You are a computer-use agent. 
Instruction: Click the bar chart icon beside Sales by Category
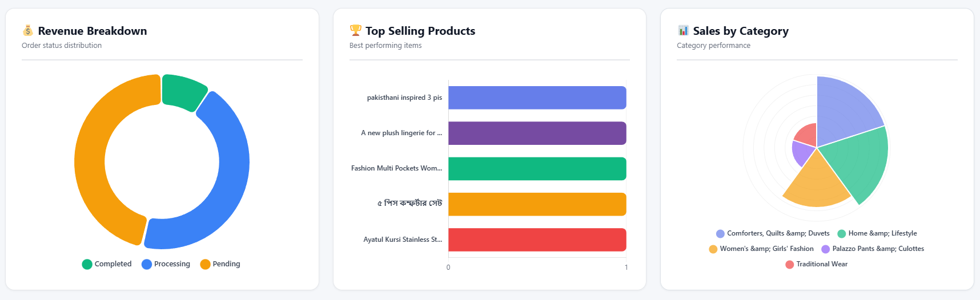[x=683, y=30]
